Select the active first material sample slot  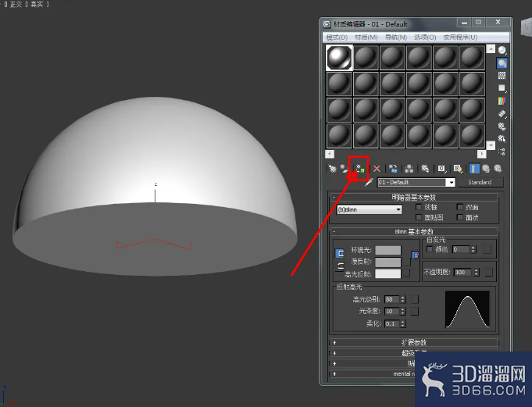339,58
